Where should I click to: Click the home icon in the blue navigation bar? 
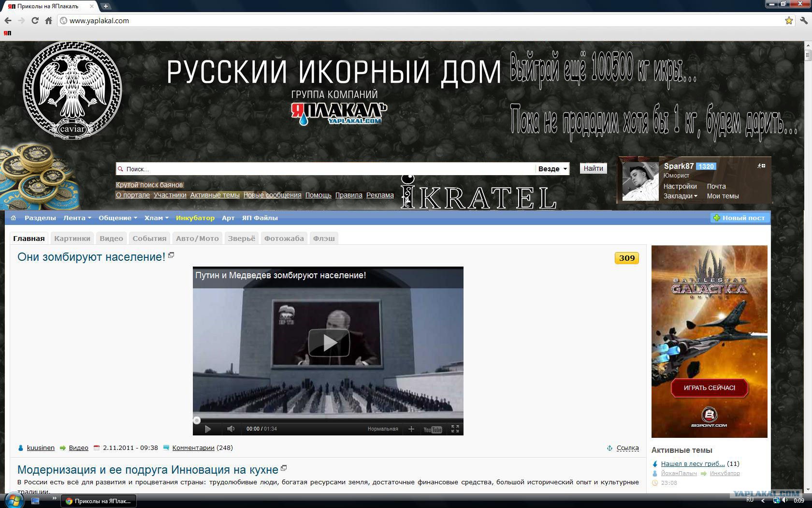14,218
